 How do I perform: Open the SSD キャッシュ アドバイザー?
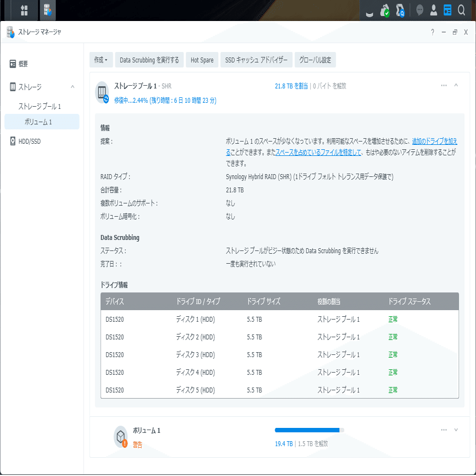pos(257,60)
